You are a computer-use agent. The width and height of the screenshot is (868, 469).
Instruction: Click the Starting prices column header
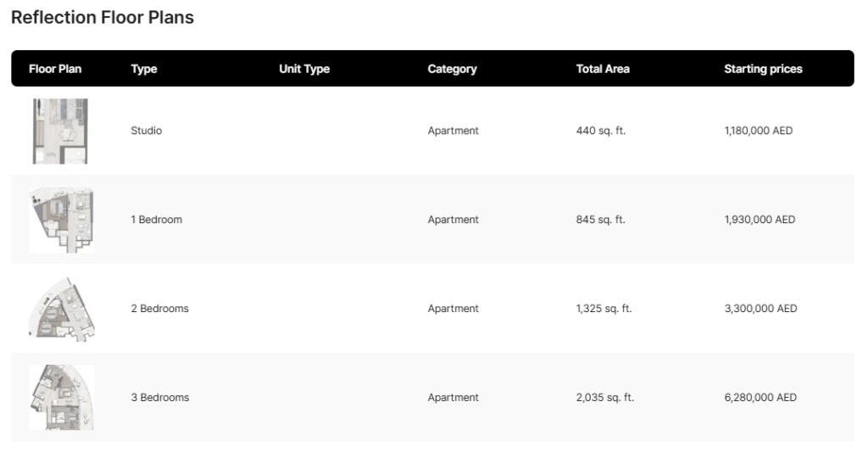tap(763, 69)
